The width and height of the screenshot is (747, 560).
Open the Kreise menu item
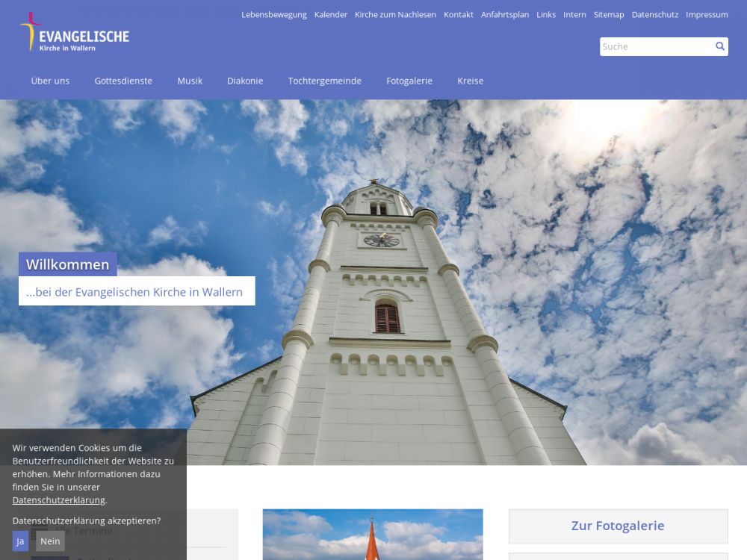point(470,81)
